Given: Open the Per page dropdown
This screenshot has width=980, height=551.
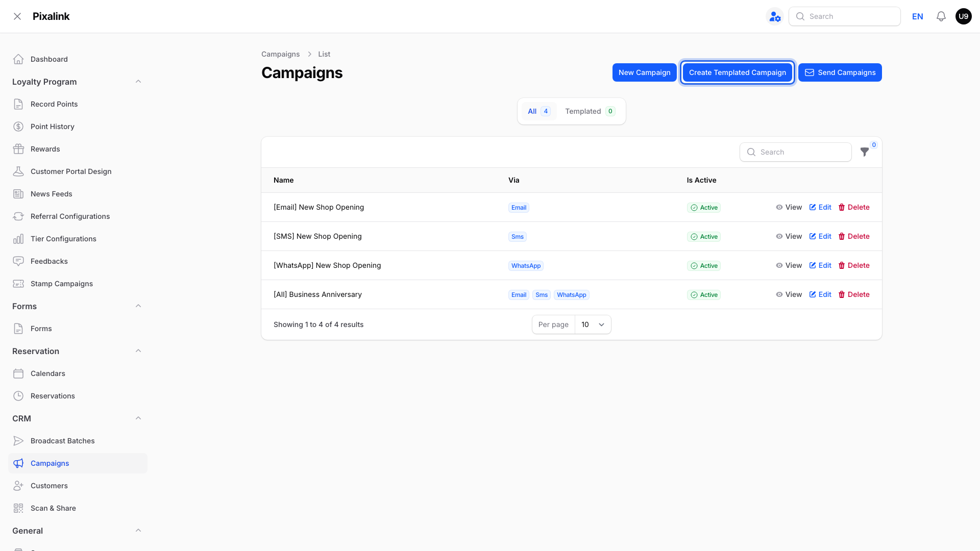Looking at the screenshot, I should 593,324.
